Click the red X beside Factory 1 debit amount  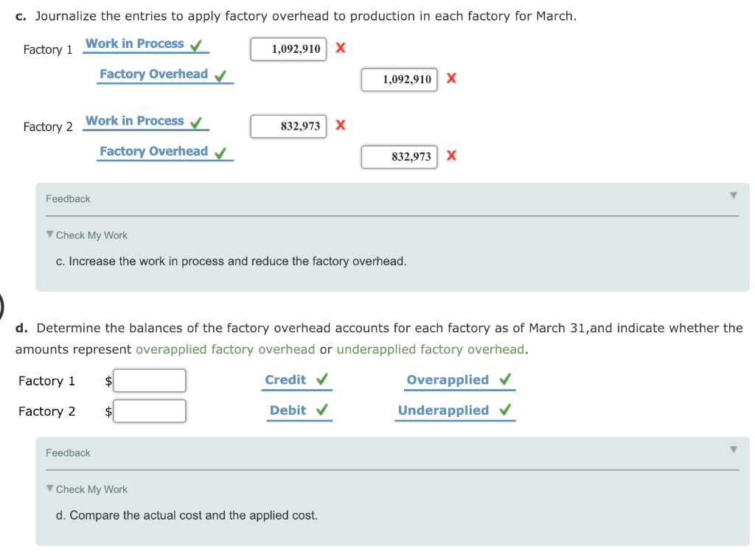pos(340,49)
